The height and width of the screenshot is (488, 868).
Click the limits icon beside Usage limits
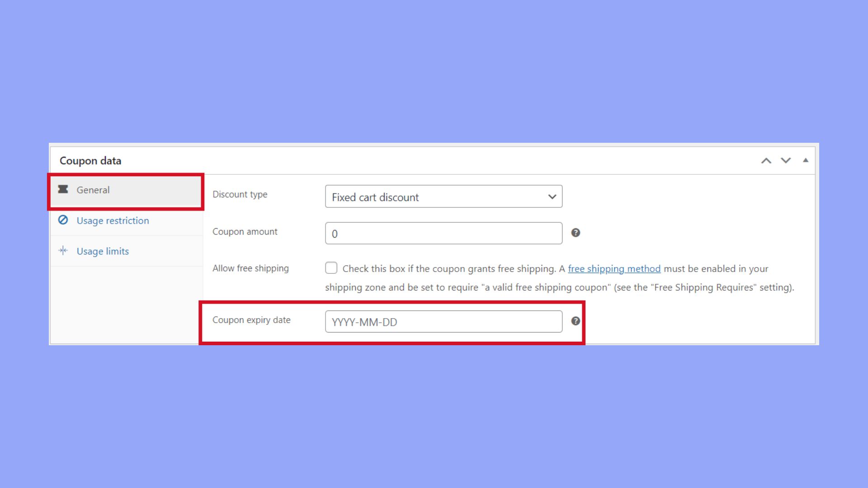tap(64, 250)
